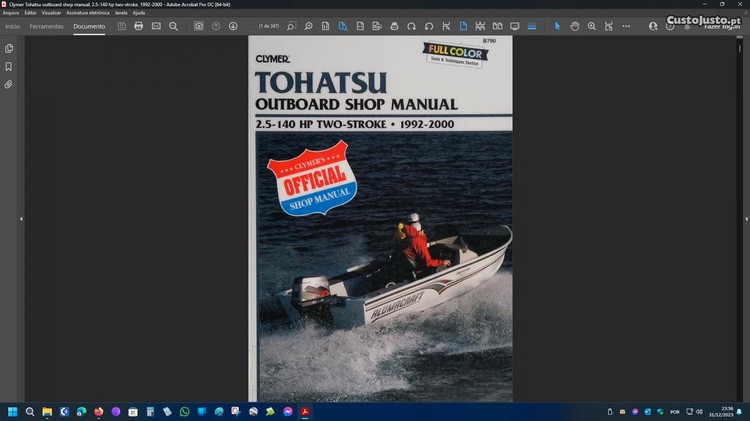This screenshot has height=421, width=750.
Task: Open the bookmarks panel in the left sidebar
Action: tap(9, 67)
